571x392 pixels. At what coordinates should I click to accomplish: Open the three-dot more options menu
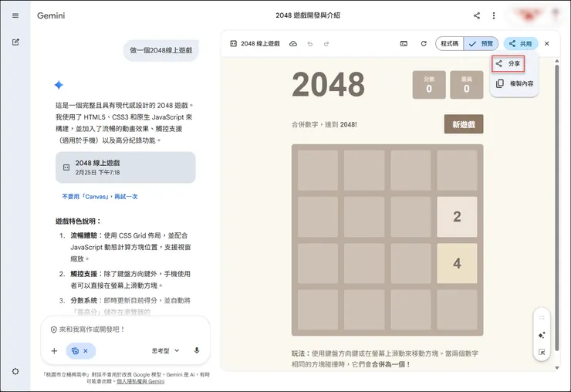coord(494,15)
